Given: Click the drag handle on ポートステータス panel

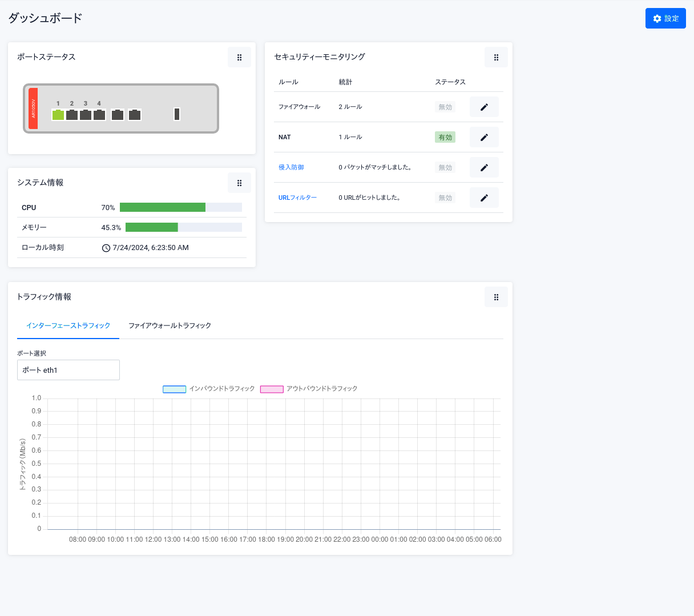Looking at the screenshot, I should [x=239, y=57].
